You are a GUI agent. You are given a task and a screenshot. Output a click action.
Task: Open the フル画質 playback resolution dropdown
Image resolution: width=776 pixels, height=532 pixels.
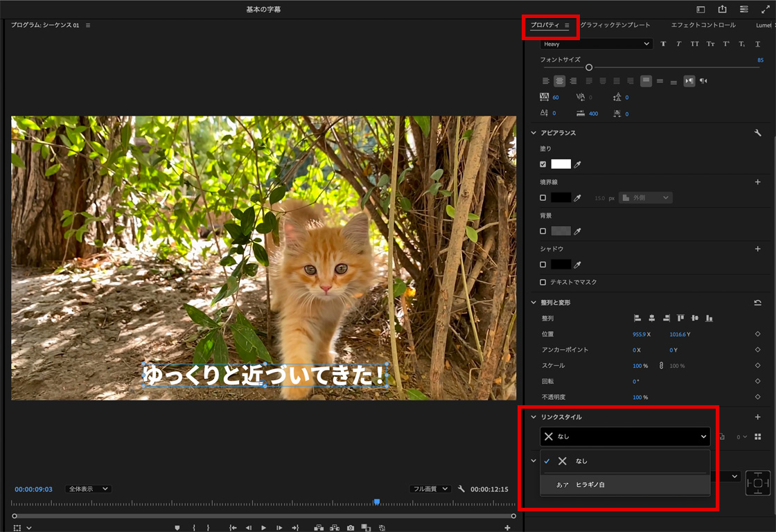click(430, 489)
